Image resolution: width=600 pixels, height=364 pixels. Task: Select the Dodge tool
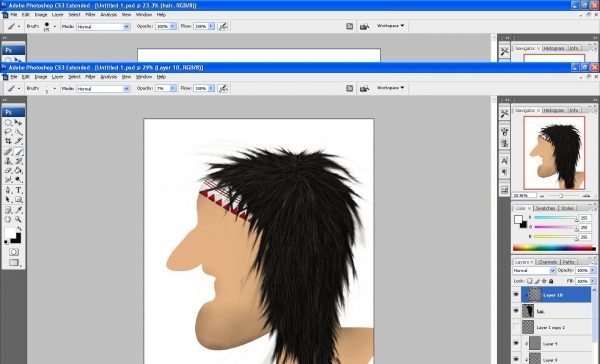18,180
